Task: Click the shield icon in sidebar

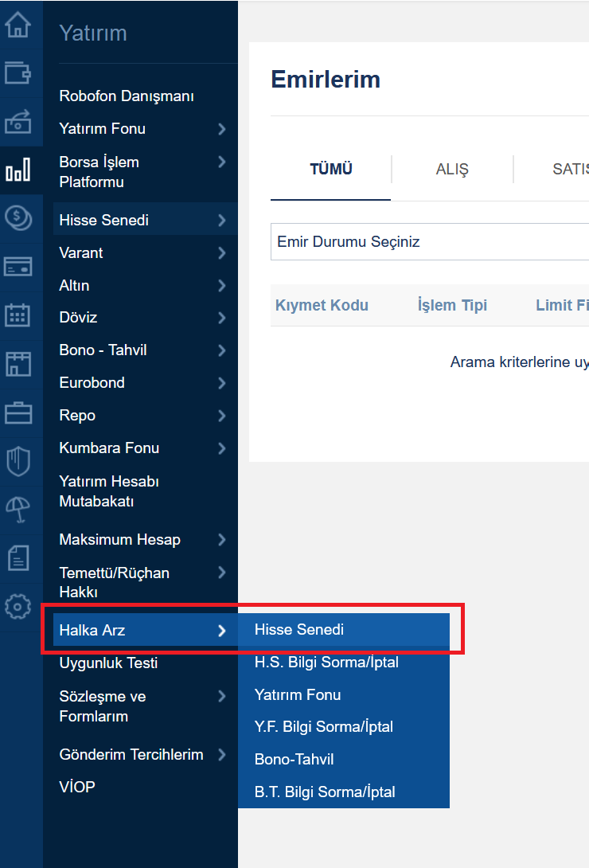Action: 18,461
